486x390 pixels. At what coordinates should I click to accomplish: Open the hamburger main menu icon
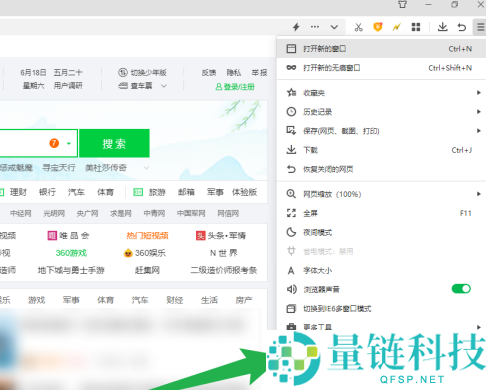480,27
